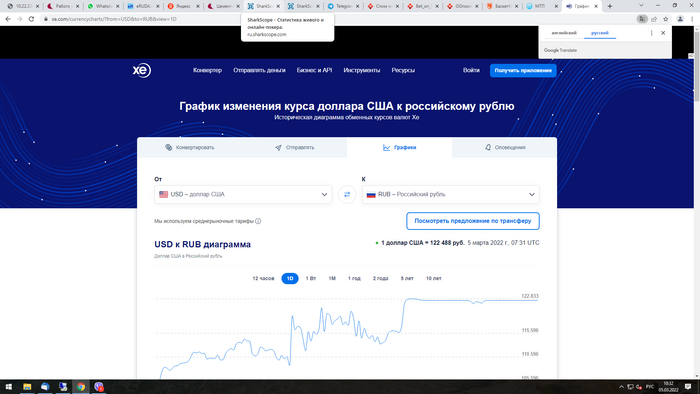Open the To currency RUB dropdown
700x394 pixels.
pyautogui.click(x=450, y=195)
